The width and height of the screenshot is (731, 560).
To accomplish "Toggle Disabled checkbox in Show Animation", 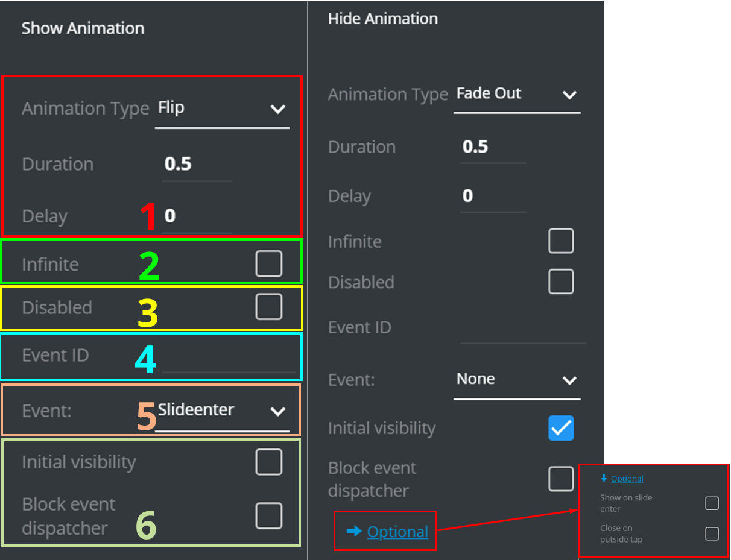I will [x=268, y=307].
